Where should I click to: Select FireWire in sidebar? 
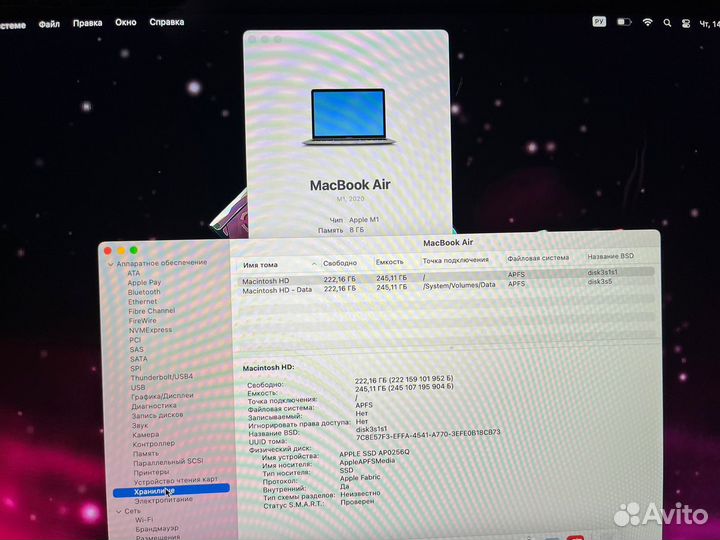click(x=142, y=321)
